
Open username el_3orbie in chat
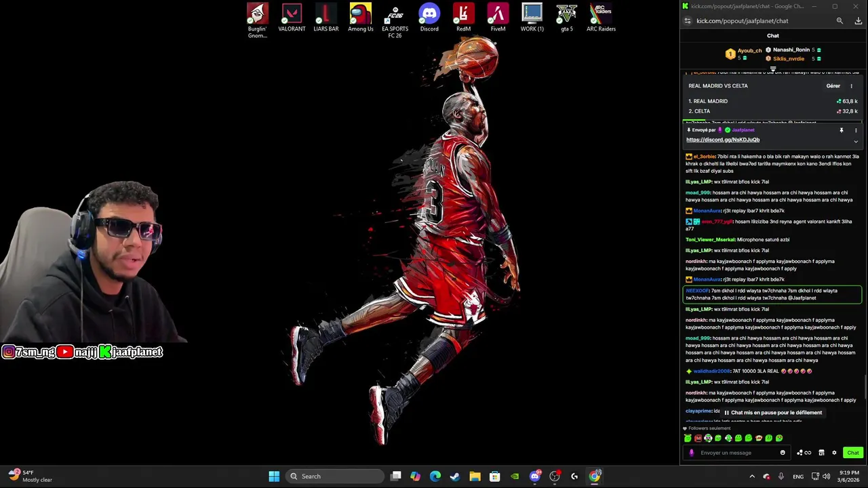[x=704, y=157]
